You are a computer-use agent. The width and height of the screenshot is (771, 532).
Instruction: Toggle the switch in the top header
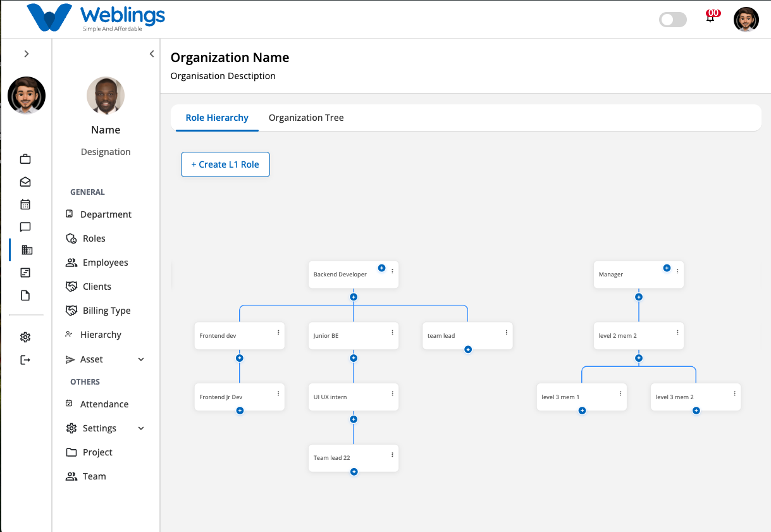(672, 20)
